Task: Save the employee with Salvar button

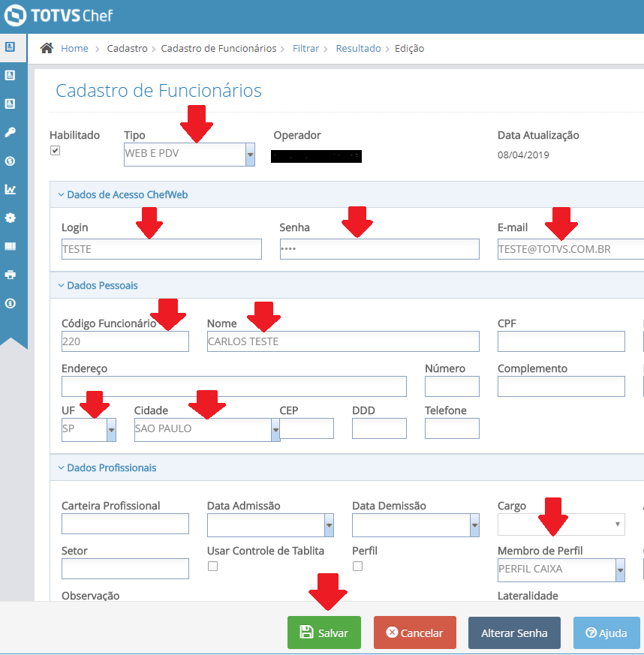Action: pos(324,632)
